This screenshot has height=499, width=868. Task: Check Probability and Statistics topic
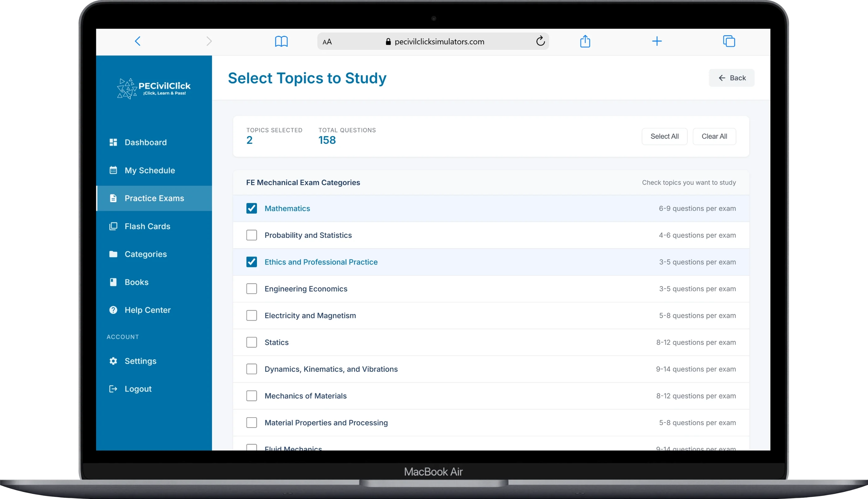pyautogui.click(x=252, y=235)
